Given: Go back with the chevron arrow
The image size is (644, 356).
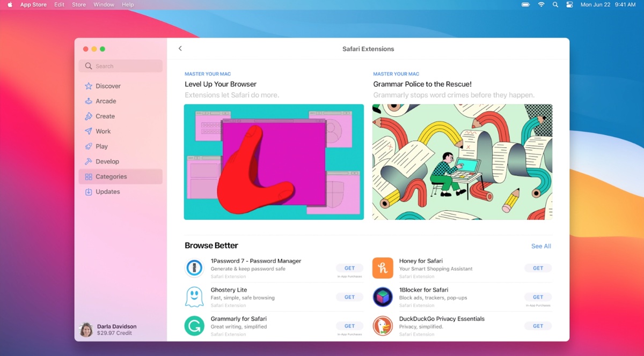Looking at the screenshot, I should click(x=180, y=48).
